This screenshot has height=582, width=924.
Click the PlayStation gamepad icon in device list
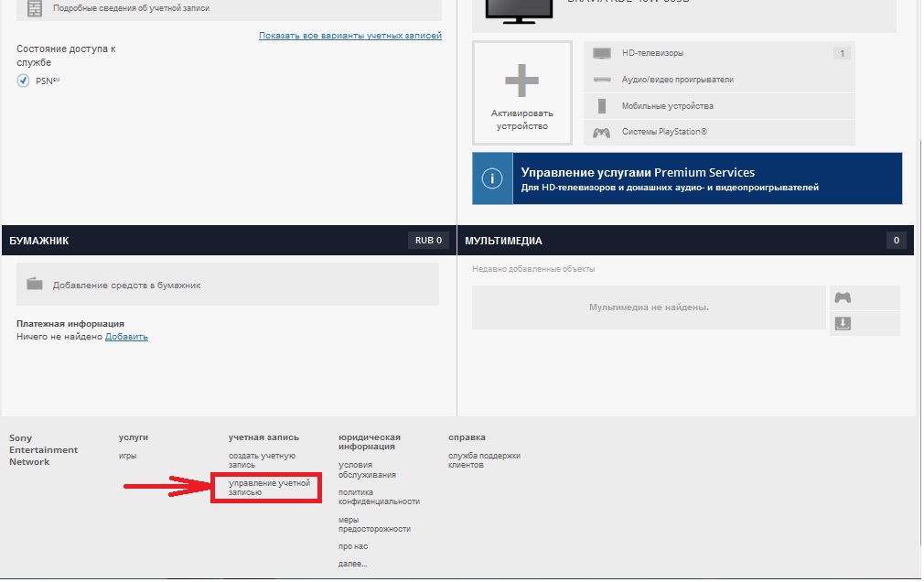pos(601,133)
